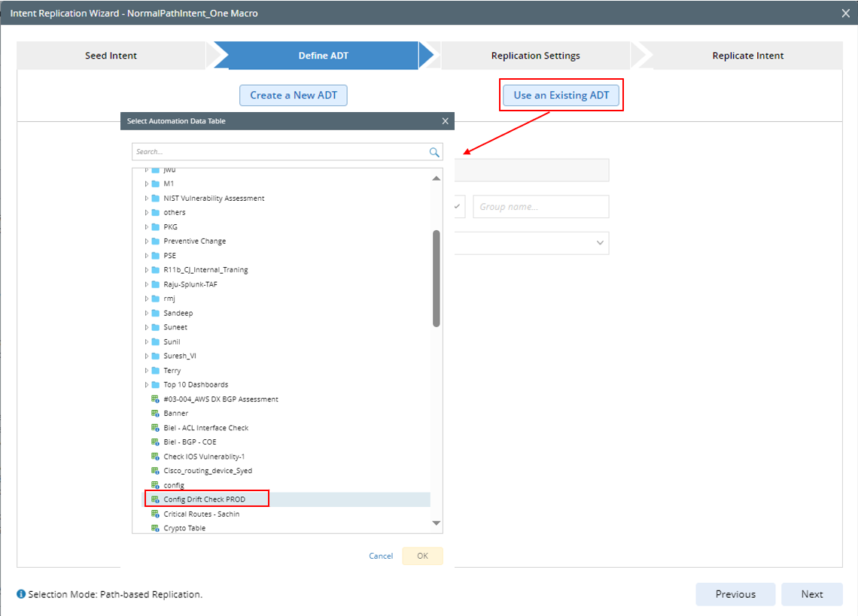Click the Selection Mode info icon

pos(21,594)
